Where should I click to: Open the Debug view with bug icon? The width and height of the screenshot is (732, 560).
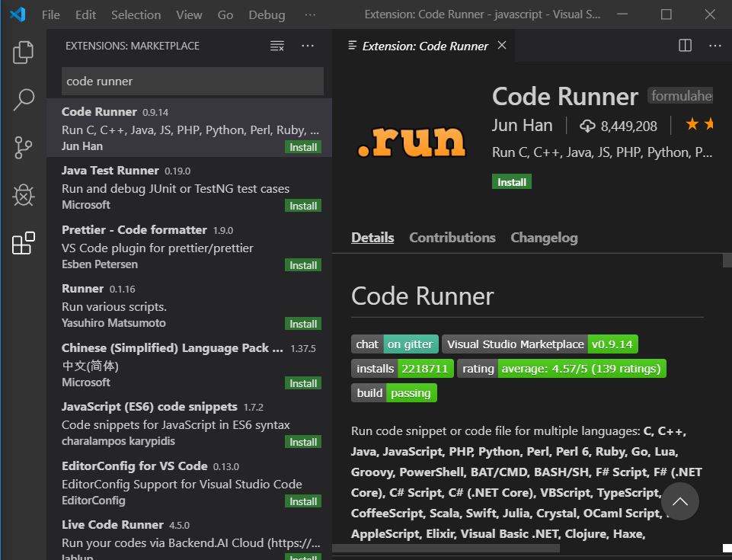pyautogui.click(x=24, y=195)
